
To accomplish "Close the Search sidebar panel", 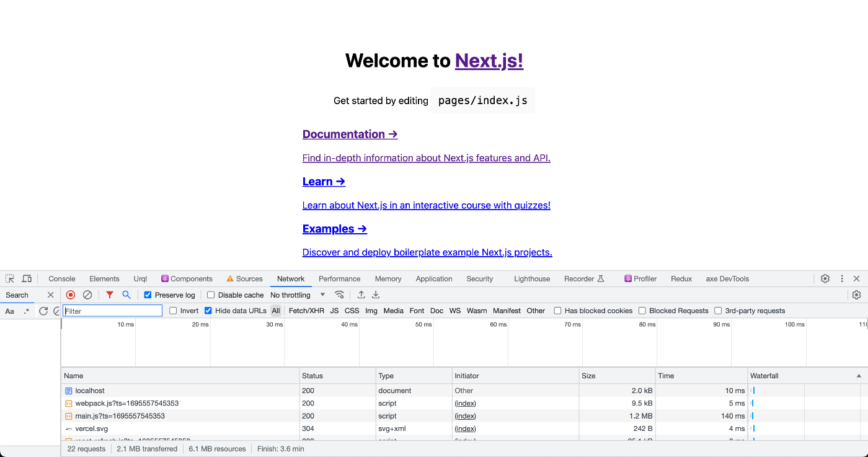I will click(x=51, y=295).
